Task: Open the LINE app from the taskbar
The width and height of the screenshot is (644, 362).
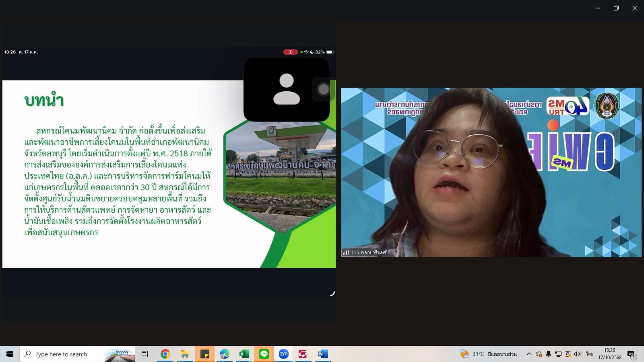Action: coord(264,354)
